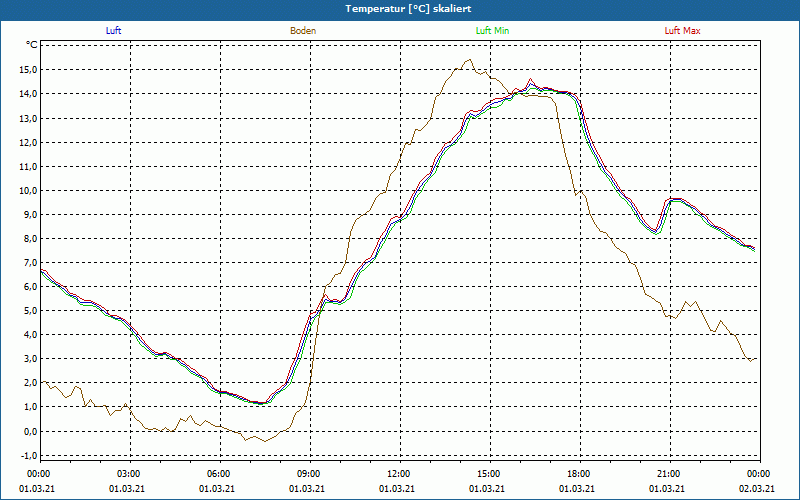Viewport: 800px width, 500px height.
Task: Click the -1,0 y-axis value
Action: [x=30, y=455]
